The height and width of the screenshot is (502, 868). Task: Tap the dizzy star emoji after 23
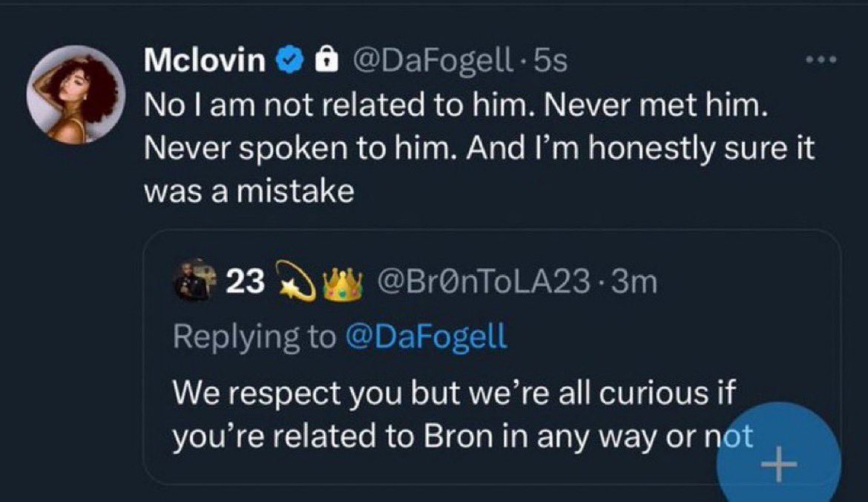(x=295, y=283)
